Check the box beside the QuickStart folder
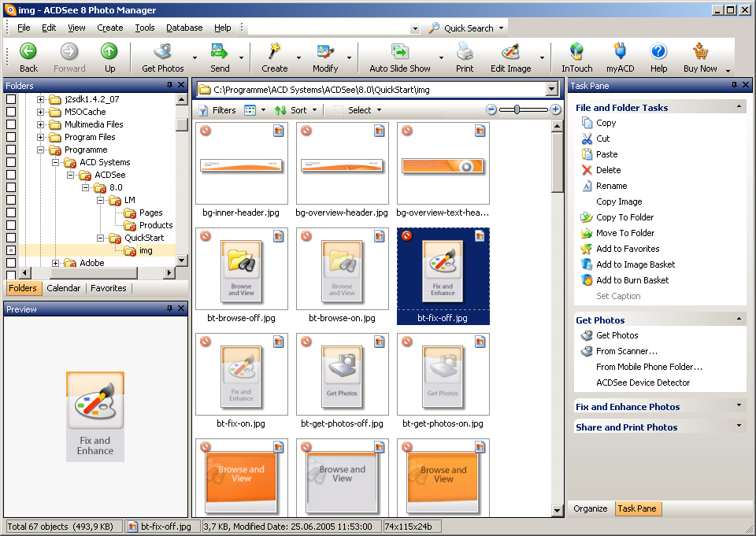 [10, 238]
